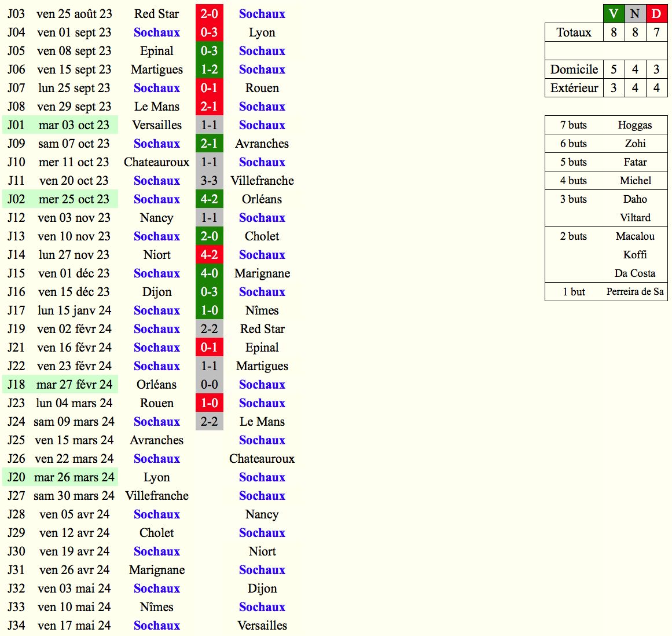
Task: Select date ven 17 mai 24
Action: click(74, 625)
